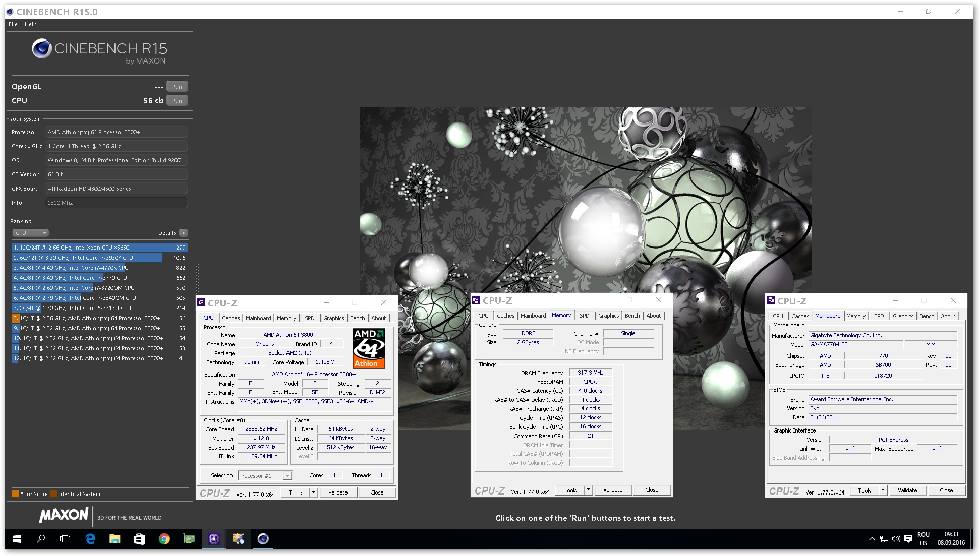Click AMD Athlon 64 logo in CPU-Z

369,348
